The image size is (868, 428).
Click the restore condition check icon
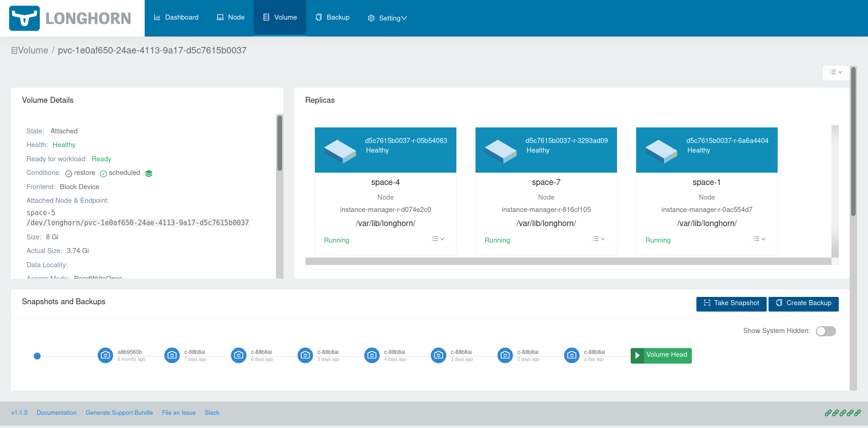tap(68, 174)
